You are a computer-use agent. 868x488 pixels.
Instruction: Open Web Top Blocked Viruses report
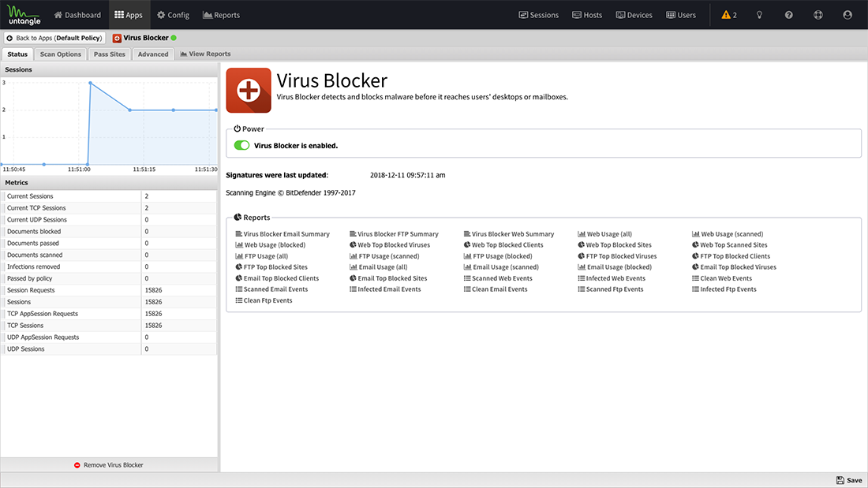(390, 245)
